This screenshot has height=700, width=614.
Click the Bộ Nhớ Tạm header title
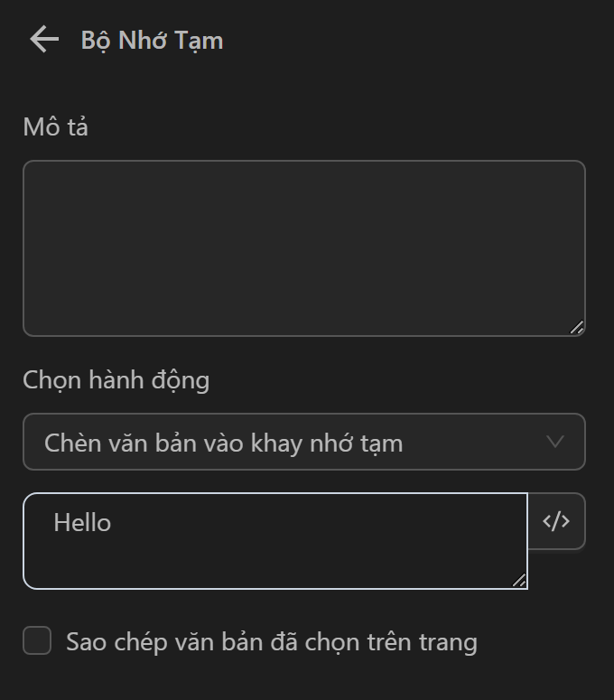tap(152, 41)
